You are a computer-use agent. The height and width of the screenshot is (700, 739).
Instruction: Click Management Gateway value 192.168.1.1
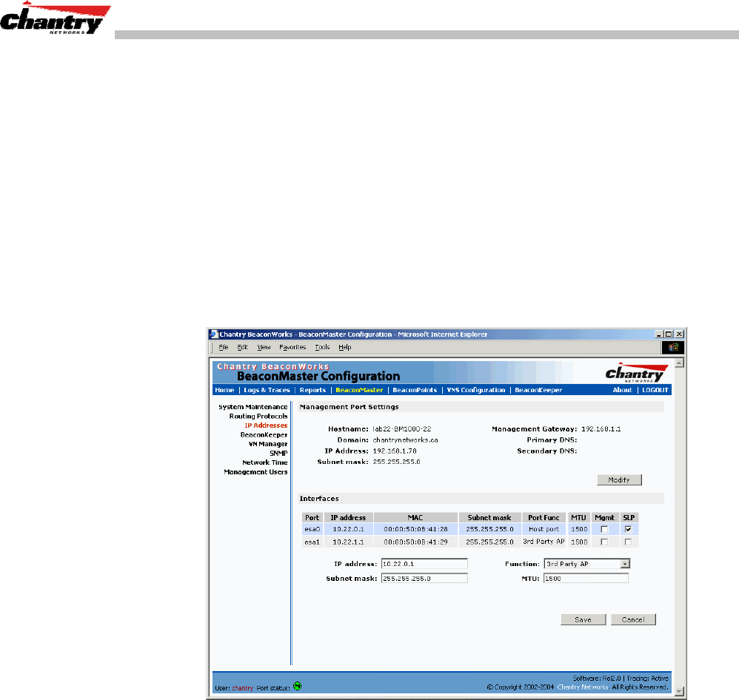click(601, 429)
